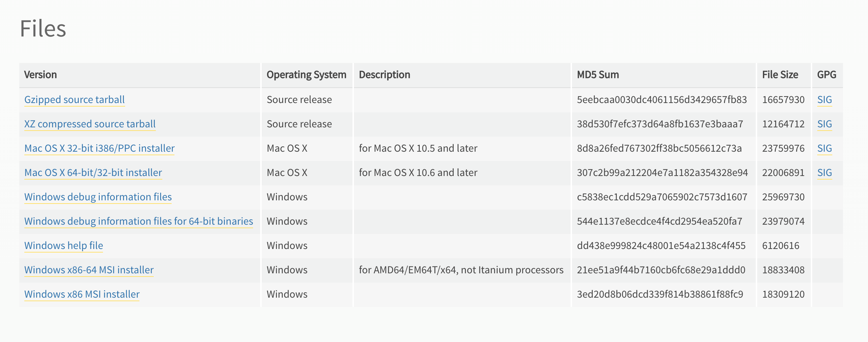Open Gzipped source tarball link
This screenshot has width=868, height=342.
coord(74,99)
